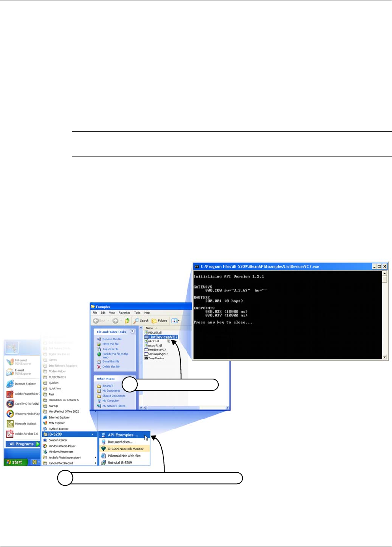Viewport: 392px width, 547px height.
Task: Collapse File and Folder Tasks panel
Action: coord(132,332)
